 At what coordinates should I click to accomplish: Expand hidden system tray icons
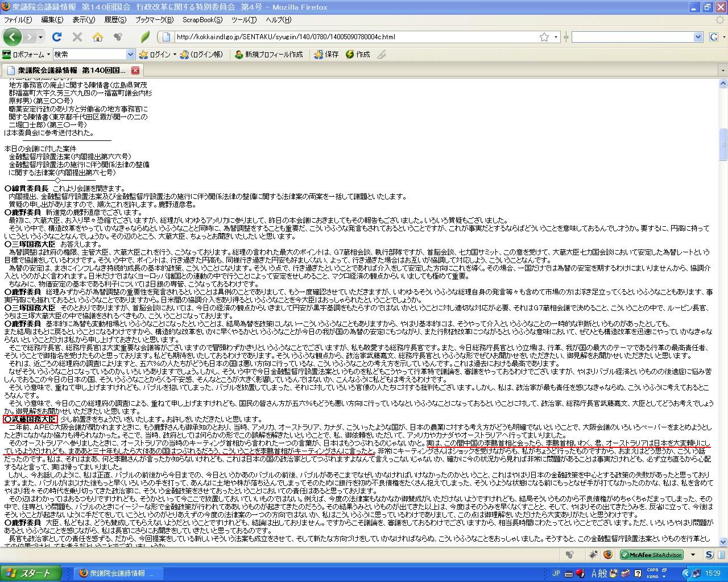(x=686, y=573)
